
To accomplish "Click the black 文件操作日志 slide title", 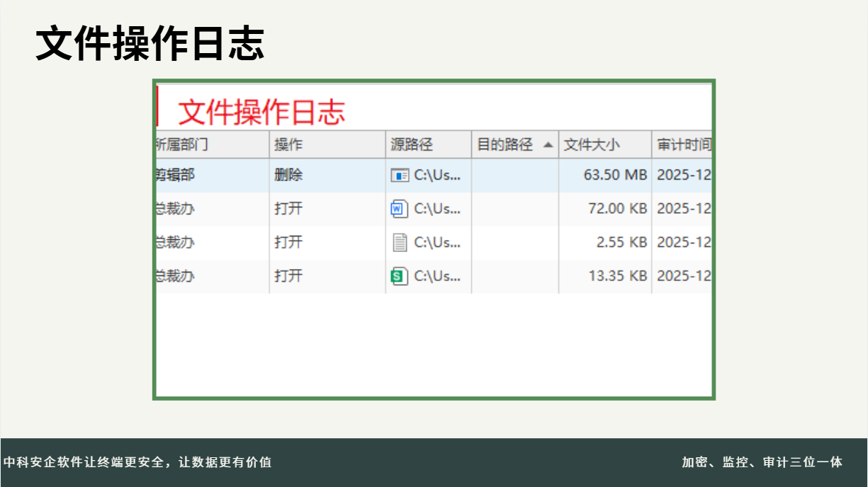I will 150,44.
